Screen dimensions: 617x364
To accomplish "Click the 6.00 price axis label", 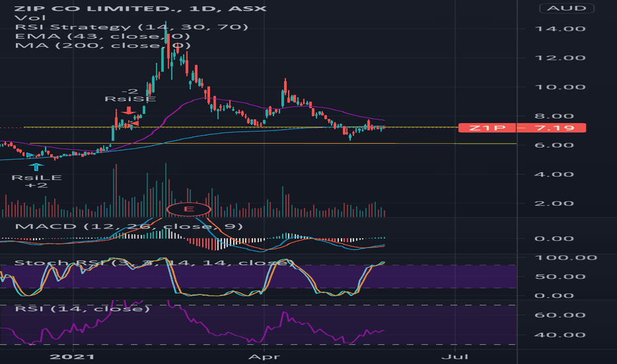I will 553,145.
